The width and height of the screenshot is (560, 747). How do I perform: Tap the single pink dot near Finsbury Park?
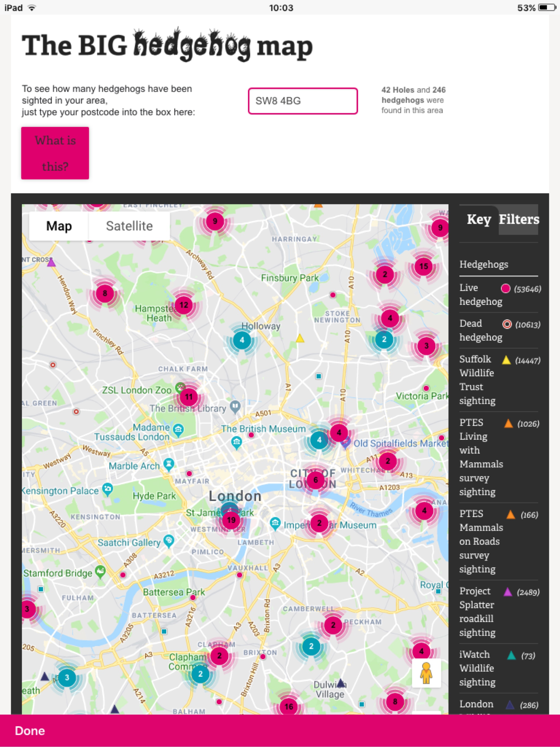click(333, 295)
